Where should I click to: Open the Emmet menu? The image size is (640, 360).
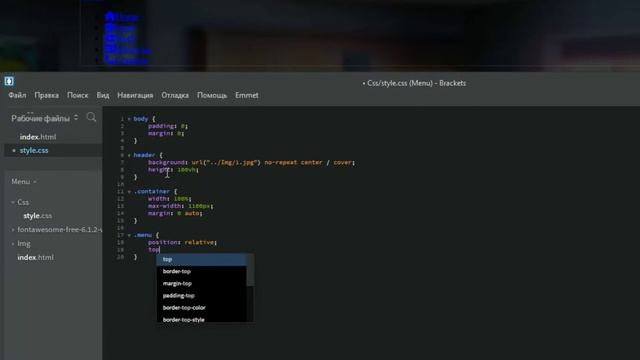[x=247, y=95]
